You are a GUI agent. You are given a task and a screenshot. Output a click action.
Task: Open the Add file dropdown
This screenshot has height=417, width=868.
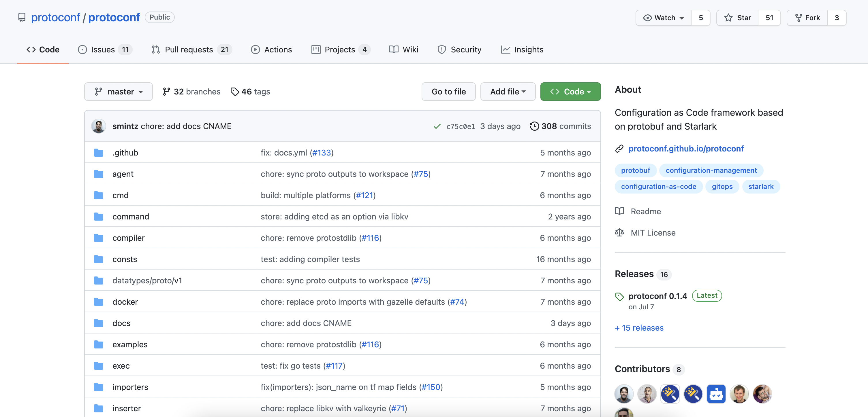(x=508, y=92)
